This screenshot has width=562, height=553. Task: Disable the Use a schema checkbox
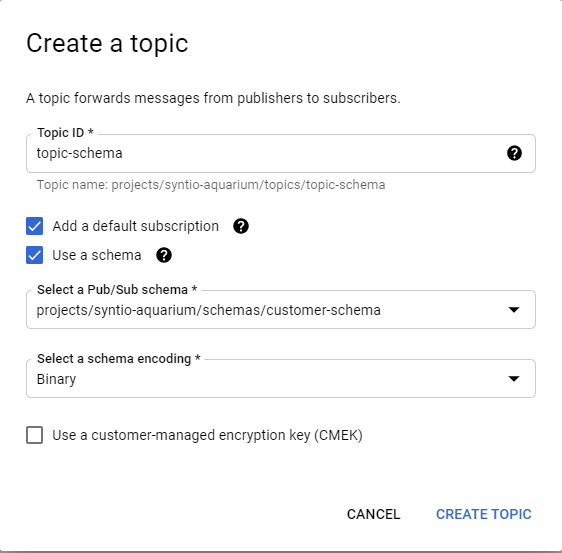tap(34, 255)
